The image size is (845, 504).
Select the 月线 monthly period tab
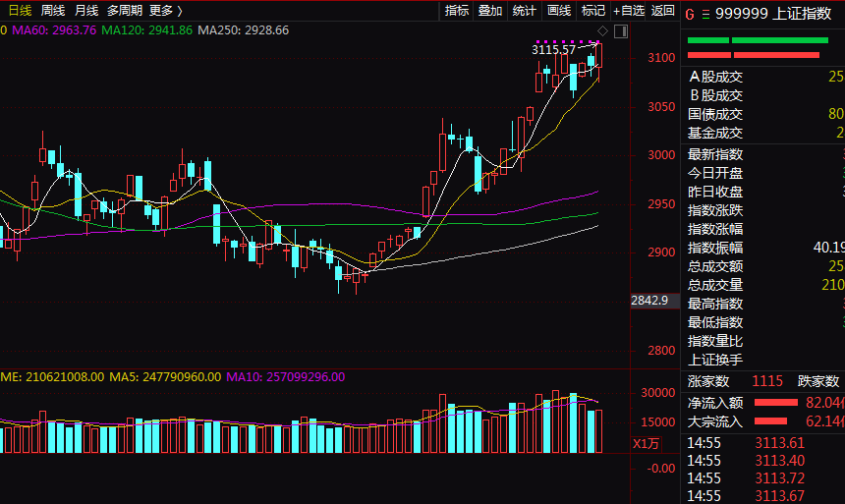click(x=86, y=10)
